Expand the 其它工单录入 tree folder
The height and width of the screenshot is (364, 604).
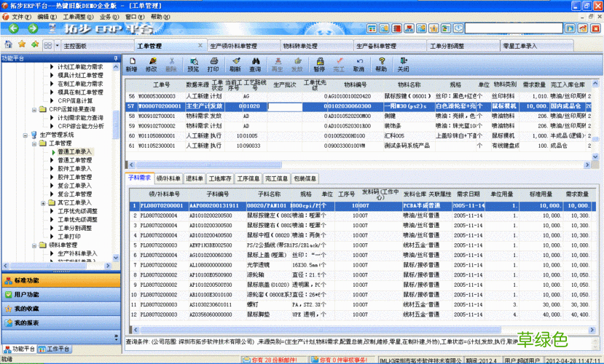(42, 202)
